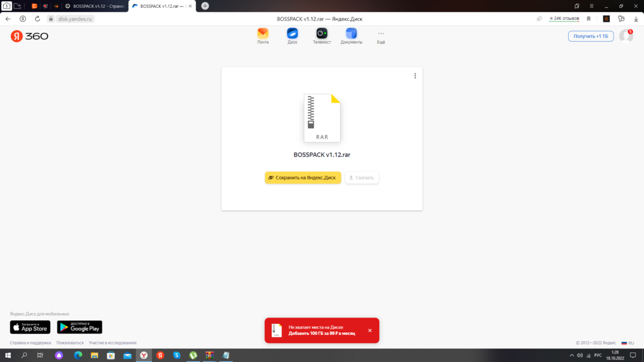Screen dimensions: 644x362
Task: Open Task View on the taskbar
Action: tap(40, 356)
